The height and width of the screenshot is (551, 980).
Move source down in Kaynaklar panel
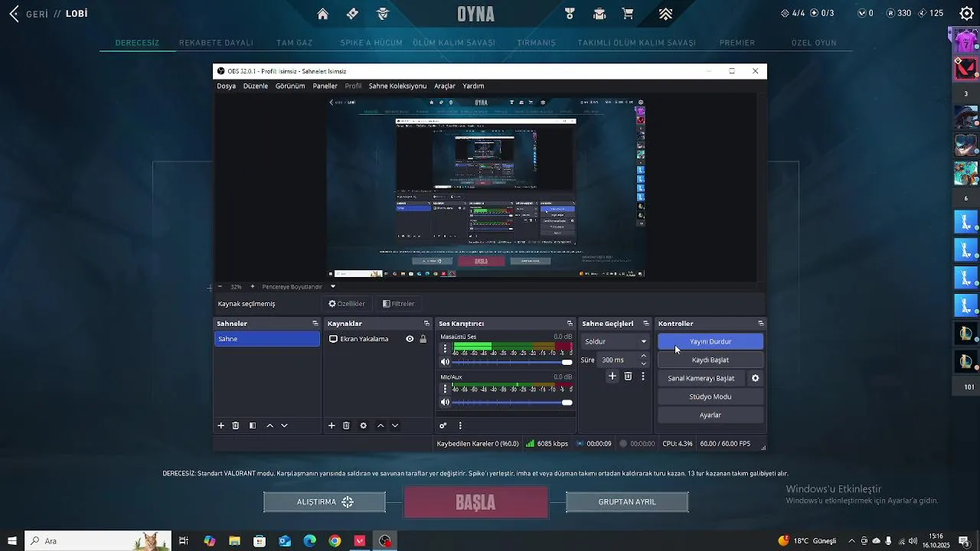[x=395, y=425]
